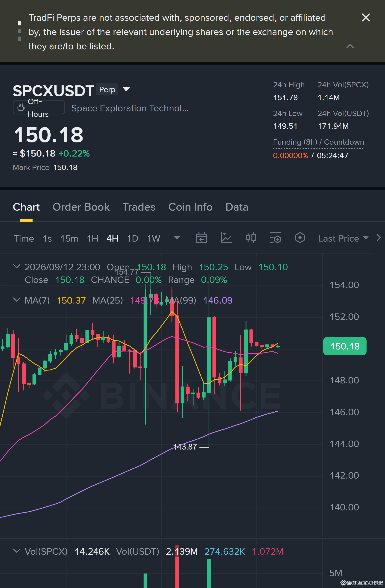The image size is (385, 588).
Task: Dismiss the TradFi Perps notice
Action: (366, 17)
